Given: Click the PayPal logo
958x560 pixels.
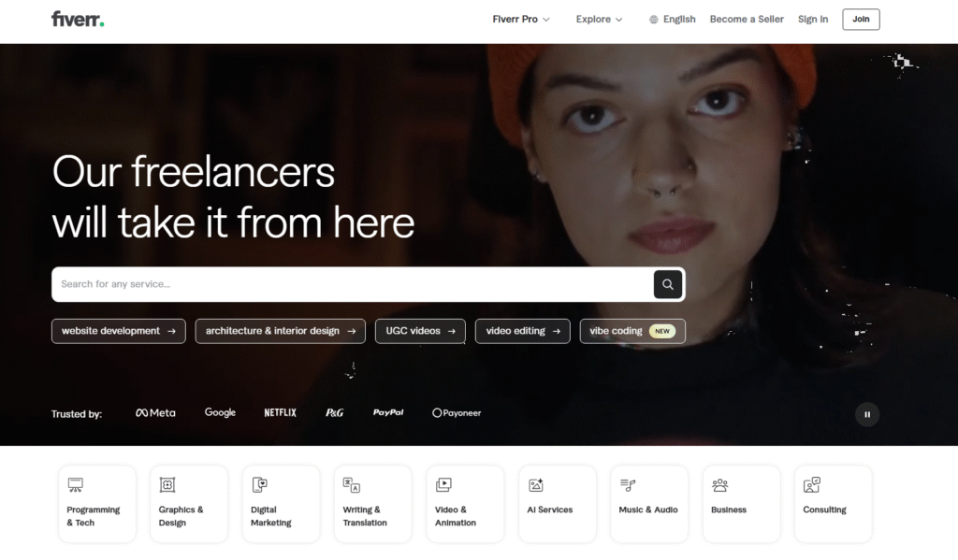Looking at the screenshot, I should coord(388,413).
